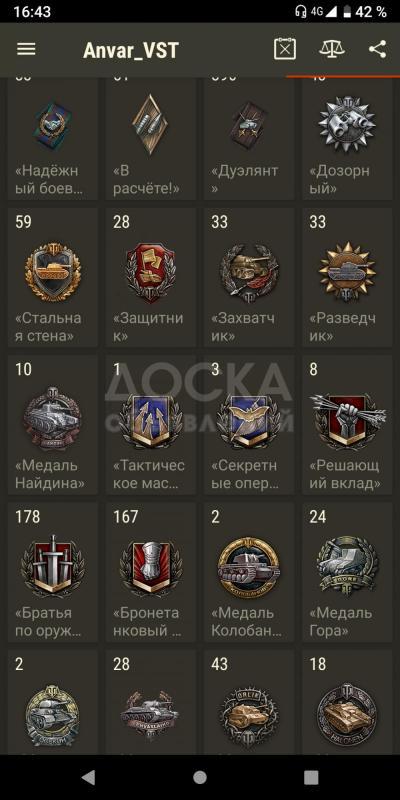This screenshot has width=400, height=800.
Task: Select the «Защитник» medal badge
Action: tap(151, 277)
